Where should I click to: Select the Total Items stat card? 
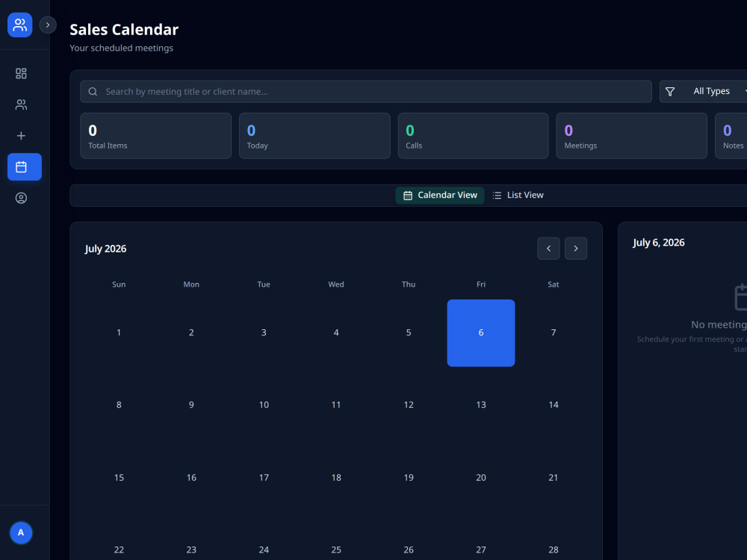(x=156, y=136)
